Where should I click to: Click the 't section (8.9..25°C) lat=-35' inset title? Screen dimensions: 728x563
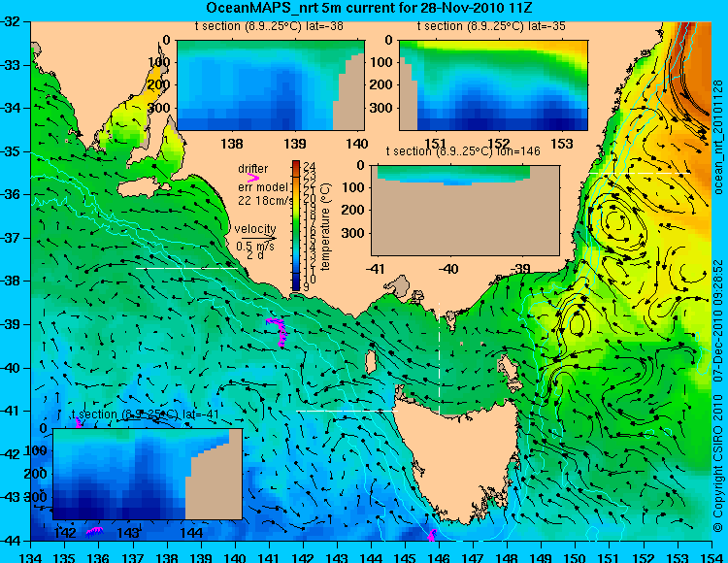click(491, 26)
